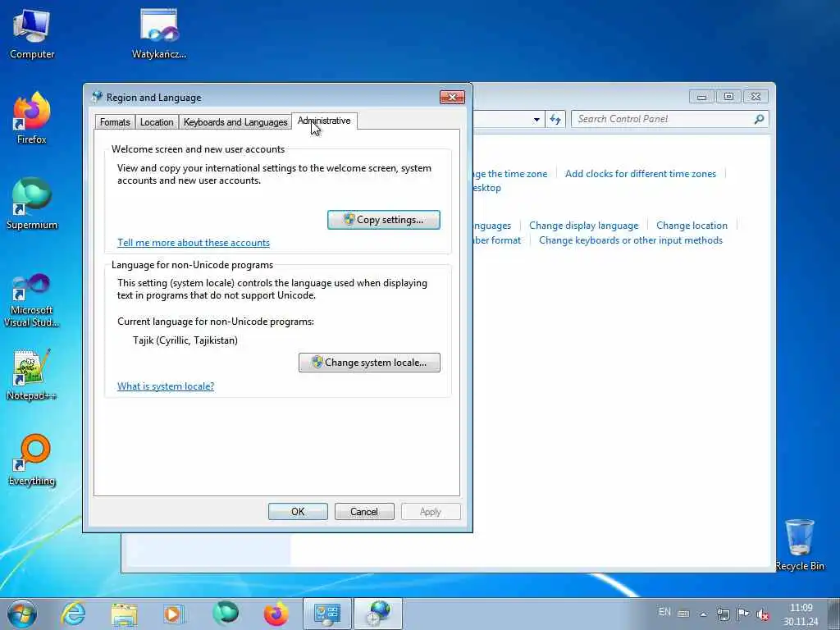Confirm the dialog with OK

click(x=298, y=512)
